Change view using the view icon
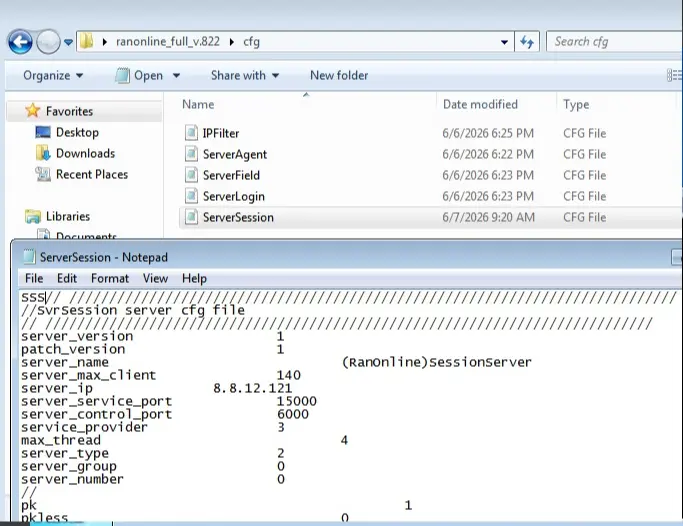Screen dimensions: 683x526 (673, 75)
